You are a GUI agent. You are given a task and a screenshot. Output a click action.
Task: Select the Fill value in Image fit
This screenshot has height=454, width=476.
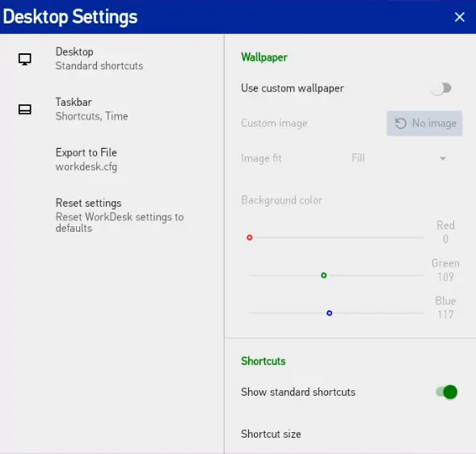[358, 158]
